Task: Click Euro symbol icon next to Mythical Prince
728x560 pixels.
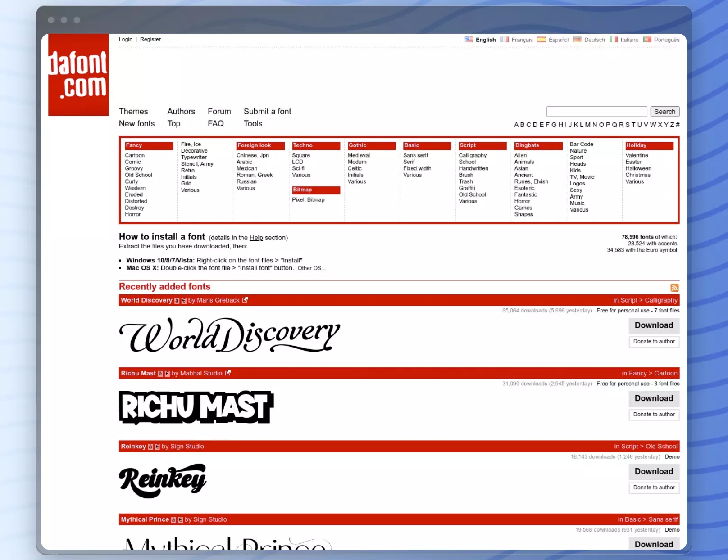Action: point(180,520)
